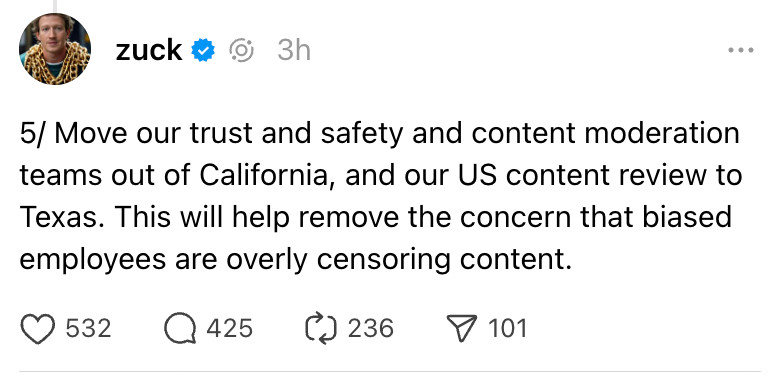Click the zuck username
The height and width of the screenshot is (382, 778).
(149, 50)
